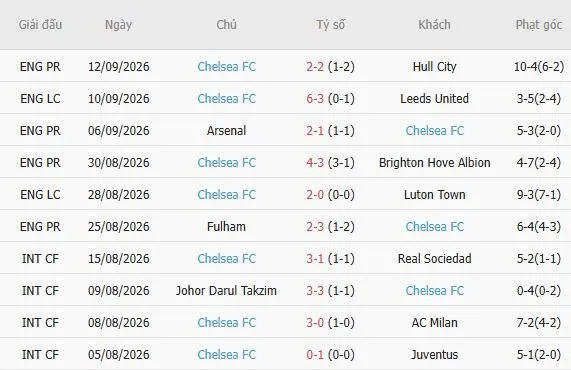Image resolution: width=571 pixels, height=370 pixels.
Task: Select the Brighton Hove Albion team name
Action: [434, 163]
